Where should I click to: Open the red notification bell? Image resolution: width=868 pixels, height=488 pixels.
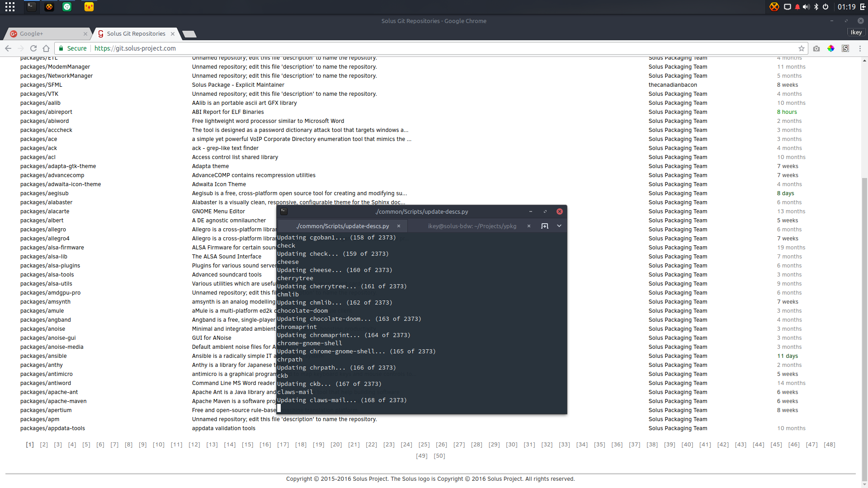click(797, 7)
